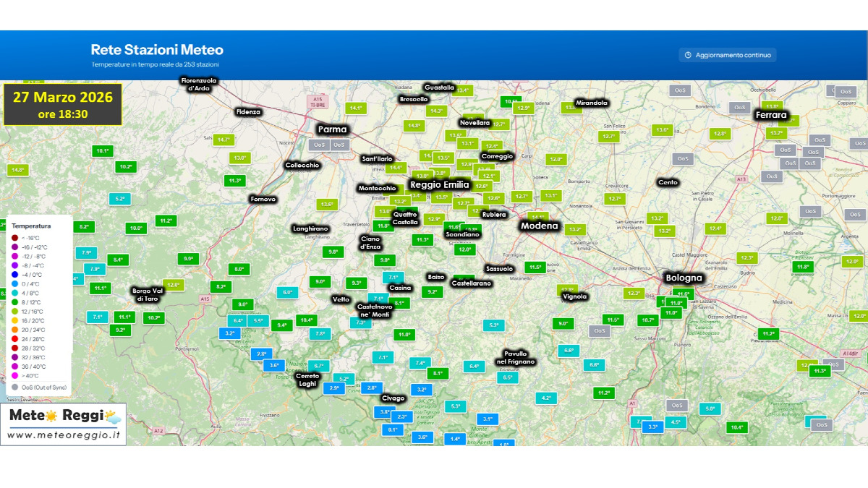
Task: Click the OoS marker above Cento
Action: [682, 158]
